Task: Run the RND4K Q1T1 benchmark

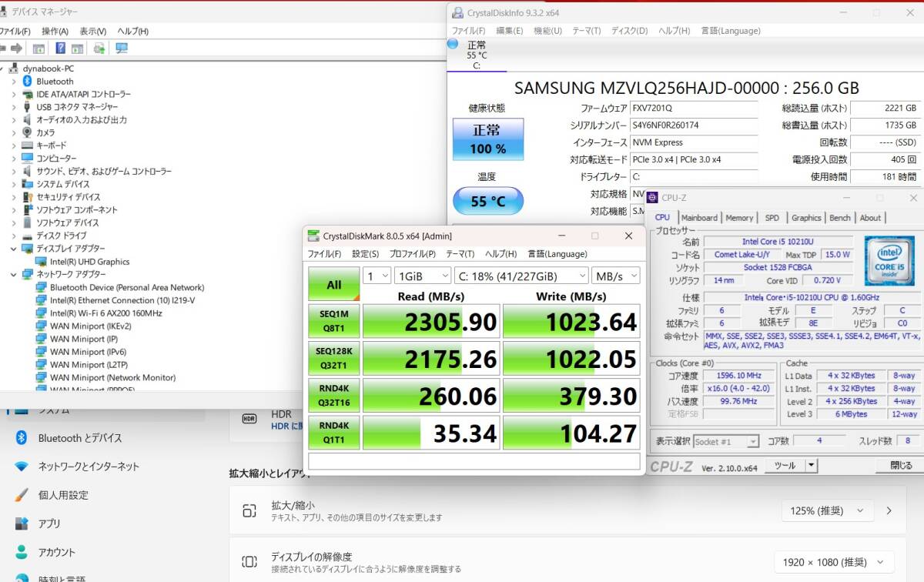Action: [334, 432]
